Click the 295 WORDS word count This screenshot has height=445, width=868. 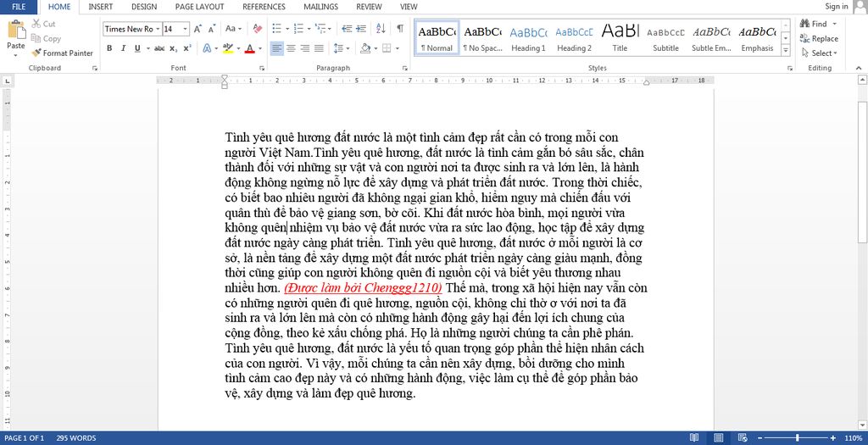tap(76, 438)
